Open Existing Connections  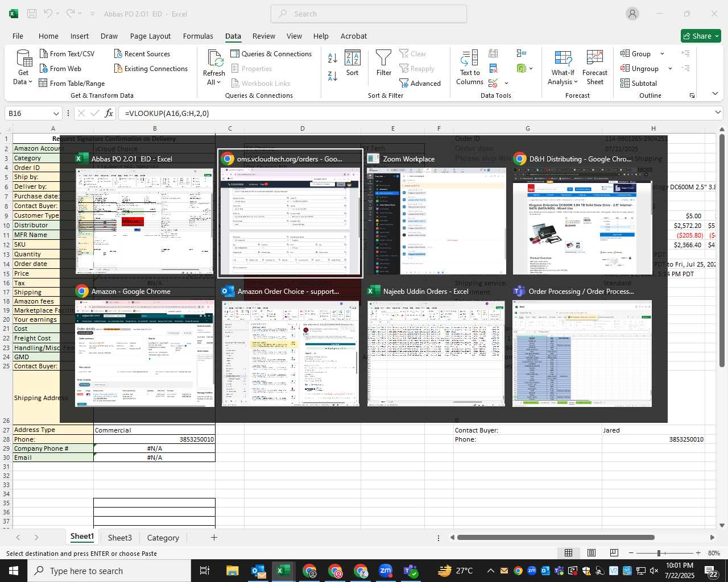coord(151,68)
